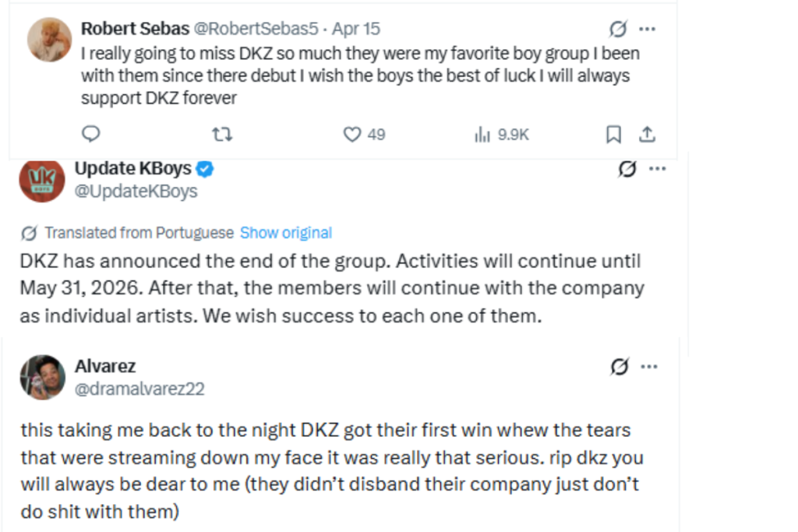Open more options on Alvarez's tweet
The width and height of the screenshot is (798, 532).
(x=649, y=366)
